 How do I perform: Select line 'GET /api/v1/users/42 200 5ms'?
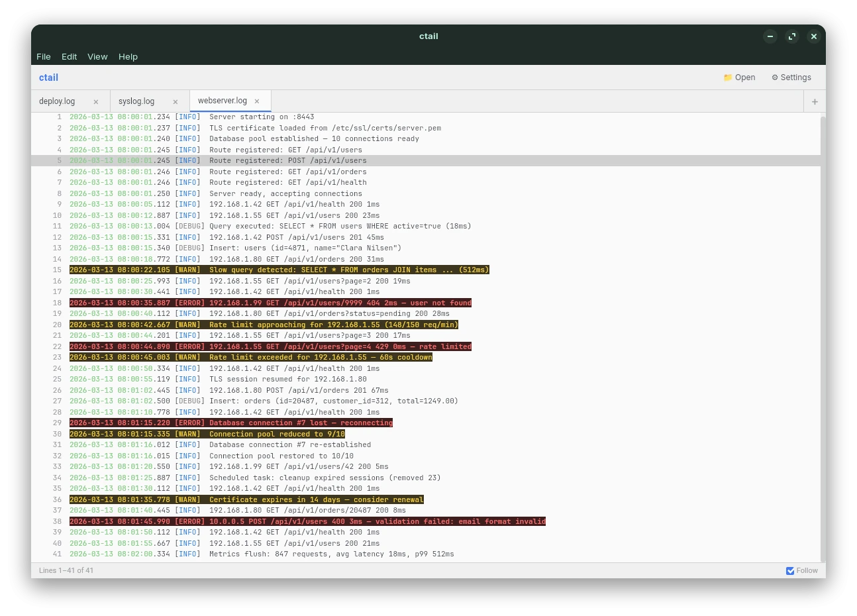(426, 467)
